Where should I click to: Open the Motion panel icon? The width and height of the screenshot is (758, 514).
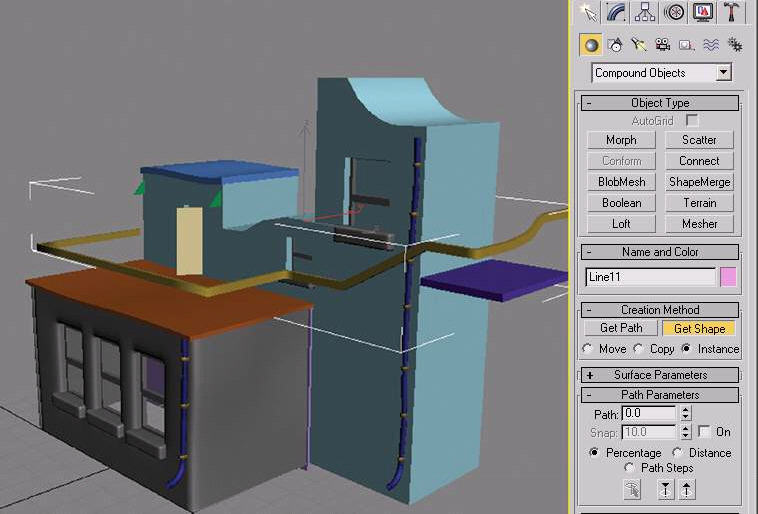(x=675, y=12)
